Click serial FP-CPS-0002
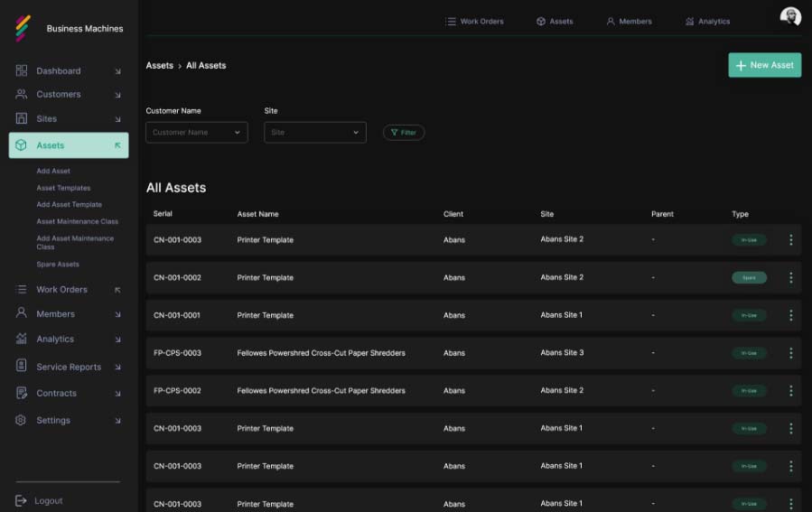This screenshot has width=812, height=512. tap(177, 391)
